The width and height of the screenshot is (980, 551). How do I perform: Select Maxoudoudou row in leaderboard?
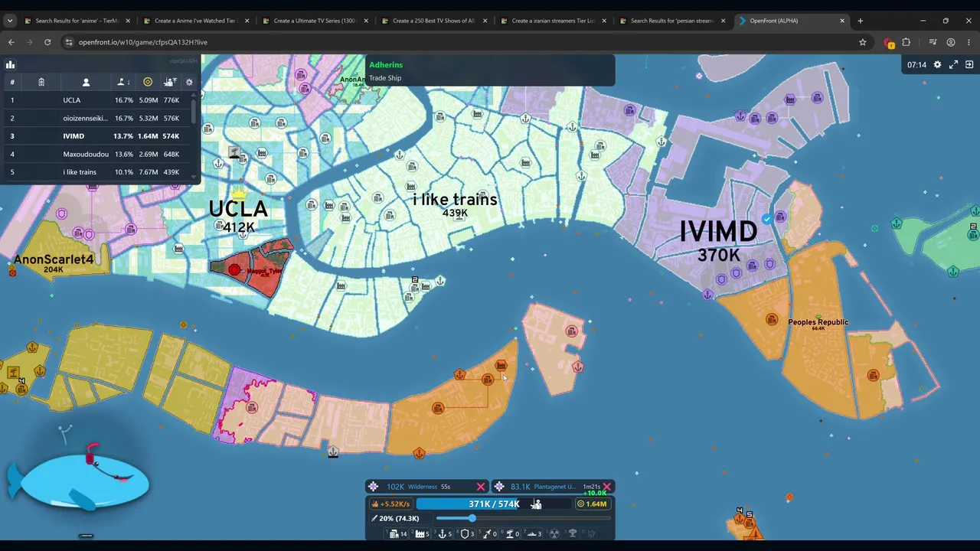pos(96,154)
